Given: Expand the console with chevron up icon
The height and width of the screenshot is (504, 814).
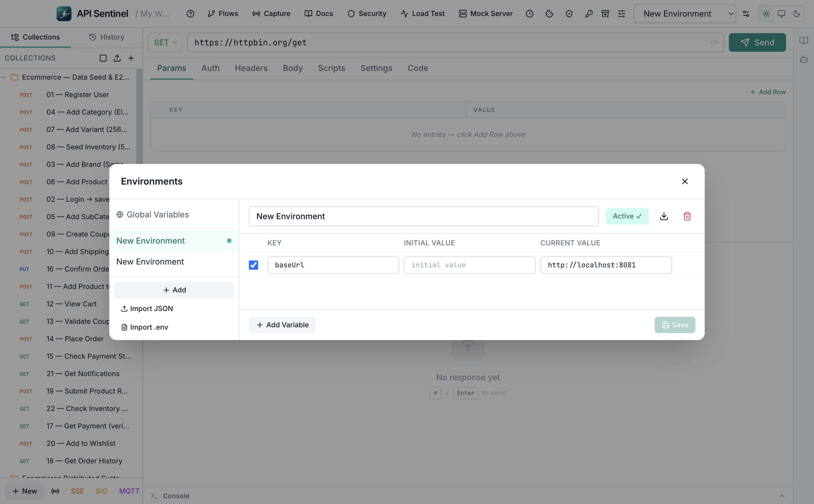Looking at the screenshot, I should point(782,496).
